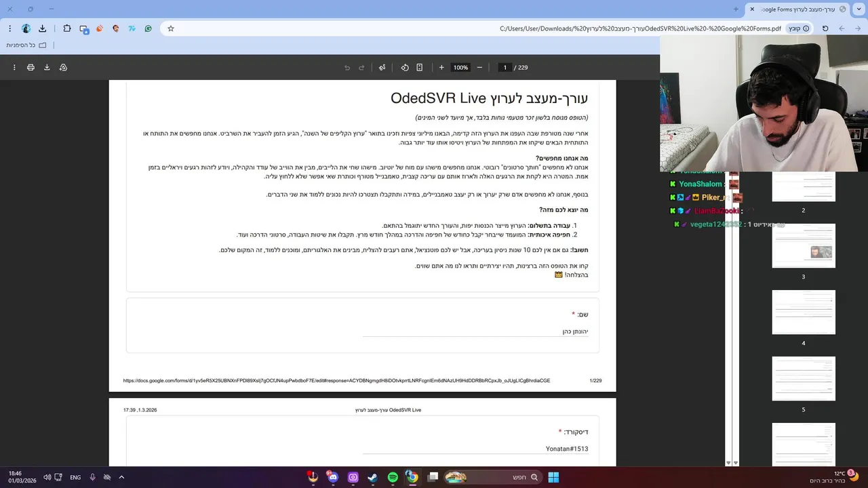The height and width of the screenshot is (488, 868).
Task: Click the orange hand extension icon
Action: (100, 28)
